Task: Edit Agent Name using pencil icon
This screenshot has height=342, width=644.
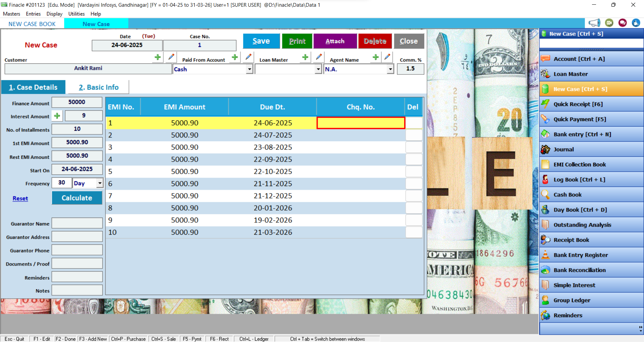Action: [387, 57]
